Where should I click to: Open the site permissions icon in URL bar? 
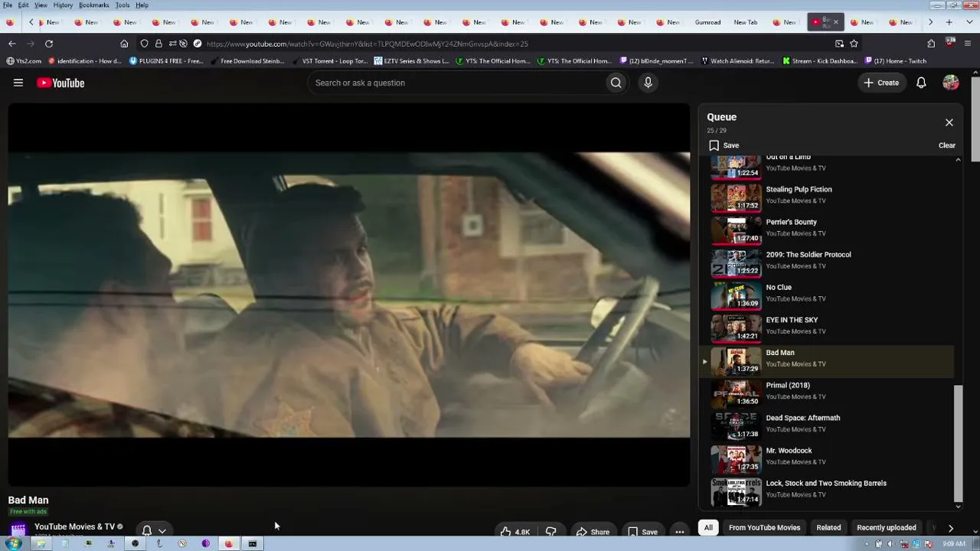pos(172,44)
